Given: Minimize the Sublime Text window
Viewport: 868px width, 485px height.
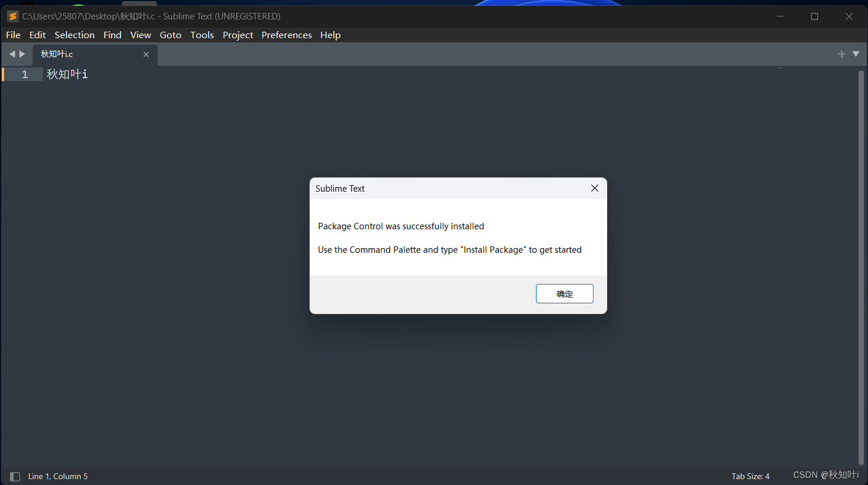Looking at the screenshot, I should (x=780, y=16).
